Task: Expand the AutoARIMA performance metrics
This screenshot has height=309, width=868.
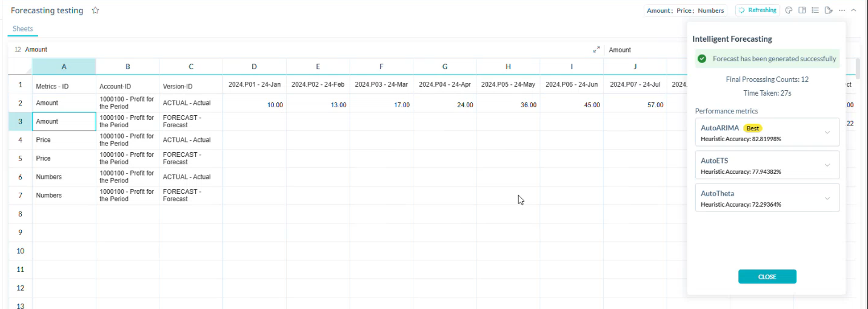Action: click(x=827, y=133)
